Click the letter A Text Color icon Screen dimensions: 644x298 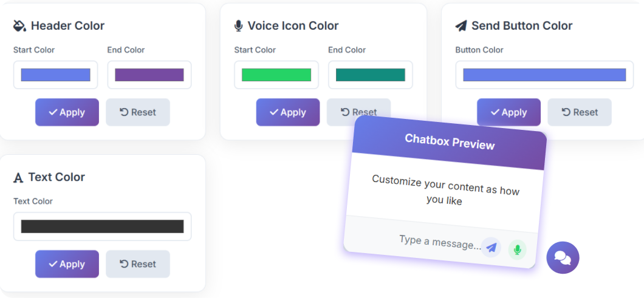pos(18,178)
